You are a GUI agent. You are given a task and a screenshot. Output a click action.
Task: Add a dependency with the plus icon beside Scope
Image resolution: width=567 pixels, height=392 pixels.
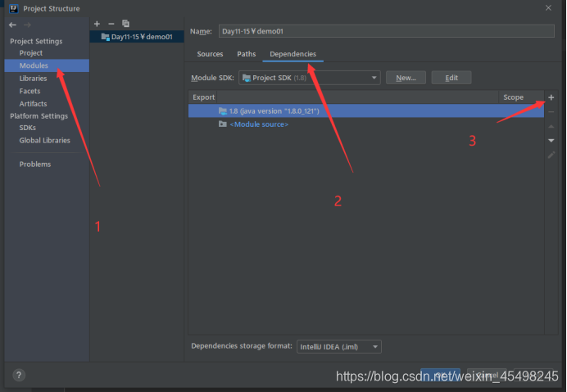click(x=551, y=97)
